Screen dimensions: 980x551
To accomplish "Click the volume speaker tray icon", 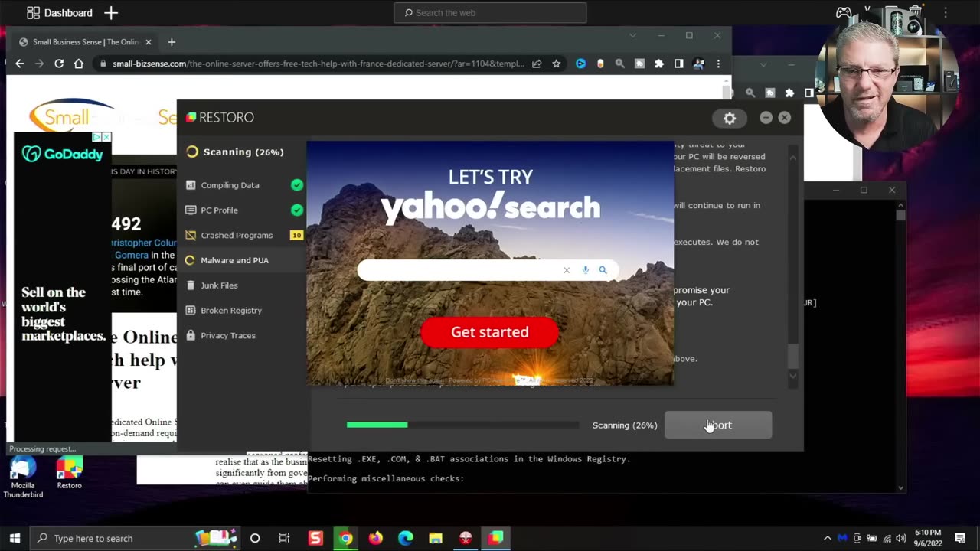I will [901, 538].
